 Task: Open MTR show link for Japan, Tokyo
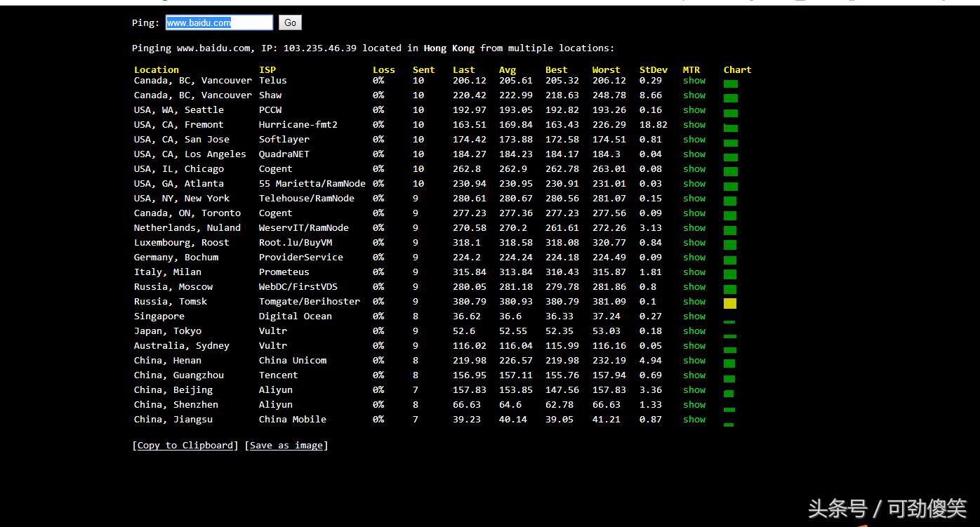(x=694, y=331)
